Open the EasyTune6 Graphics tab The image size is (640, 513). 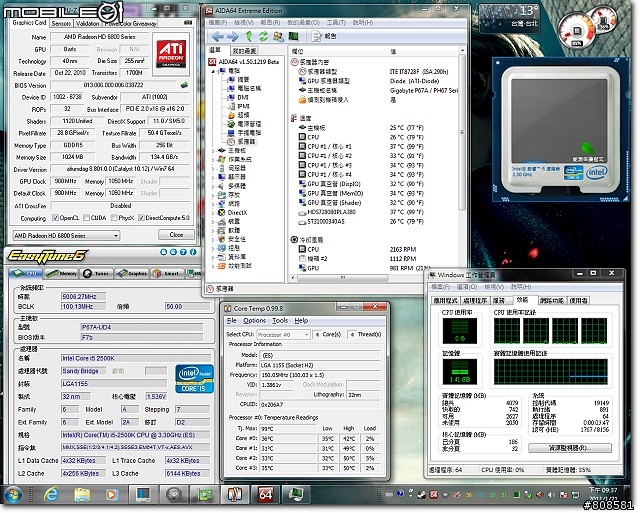pyautogui.click(x=131, y=273)
